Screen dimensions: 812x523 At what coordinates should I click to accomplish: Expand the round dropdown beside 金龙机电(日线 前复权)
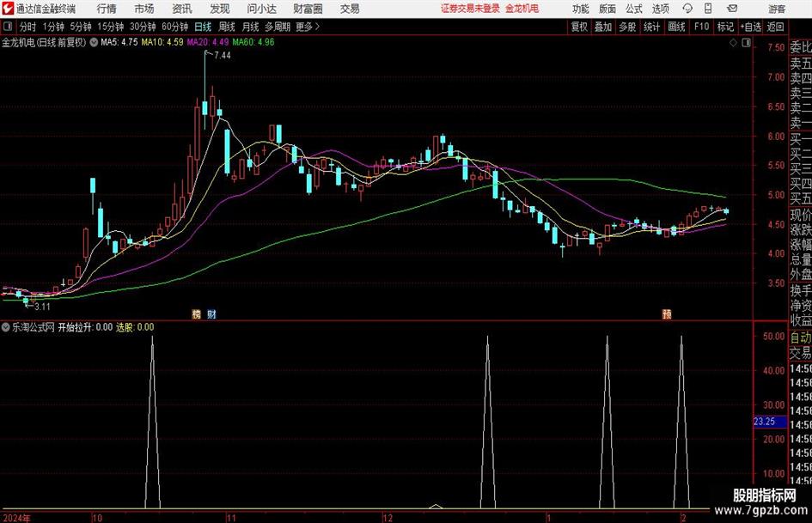pos(94,42)
